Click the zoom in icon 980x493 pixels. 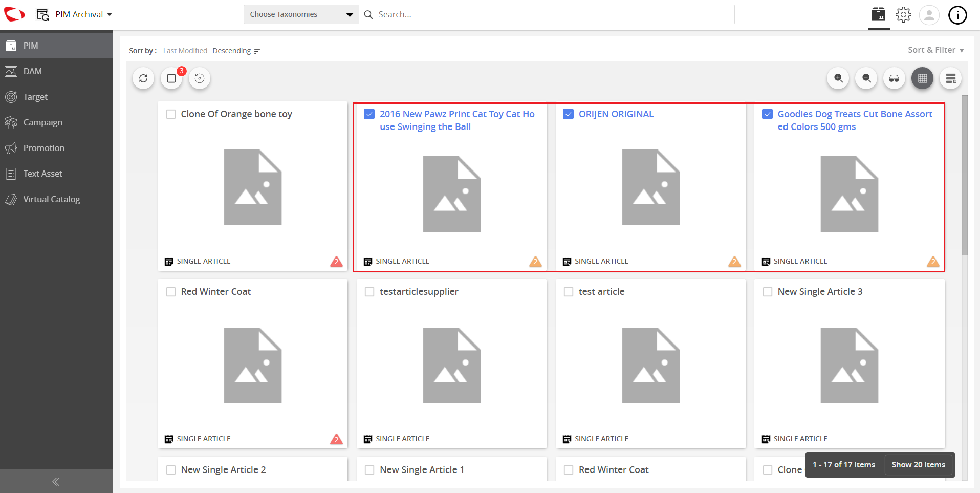pos(838,78)
